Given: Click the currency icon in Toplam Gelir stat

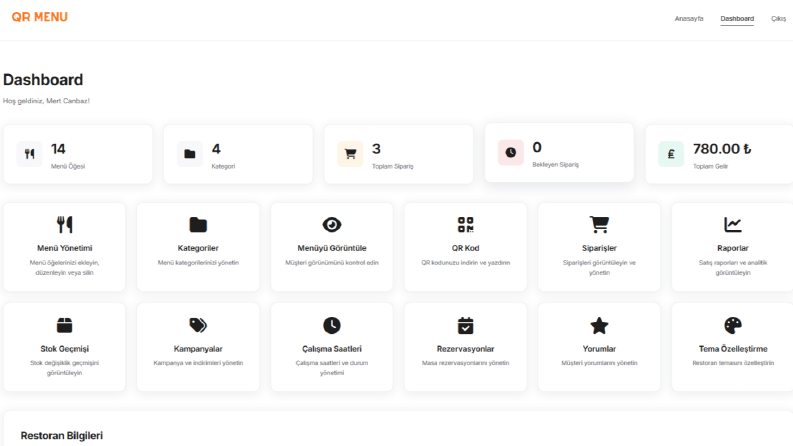Looking at the screenshot, I should point(671,154).
